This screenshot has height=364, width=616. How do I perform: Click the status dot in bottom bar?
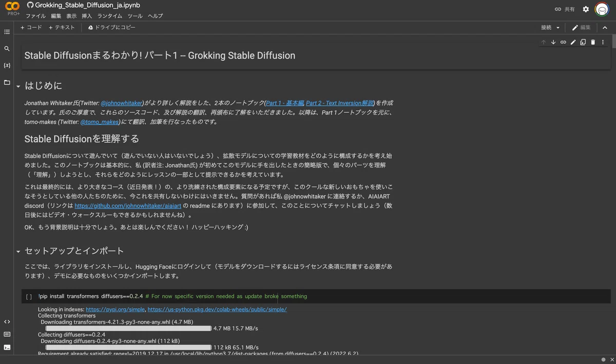(603, 359)
